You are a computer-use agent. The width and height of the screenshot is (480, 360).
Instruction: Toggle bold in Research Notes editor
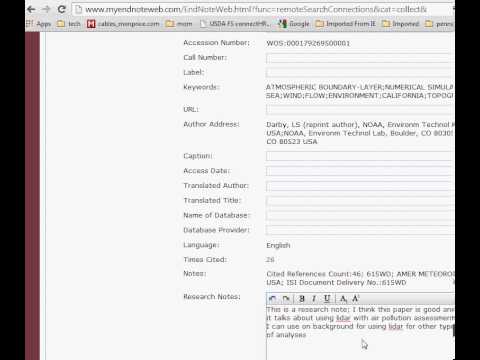pyautogui.click(x=302, y=299)
